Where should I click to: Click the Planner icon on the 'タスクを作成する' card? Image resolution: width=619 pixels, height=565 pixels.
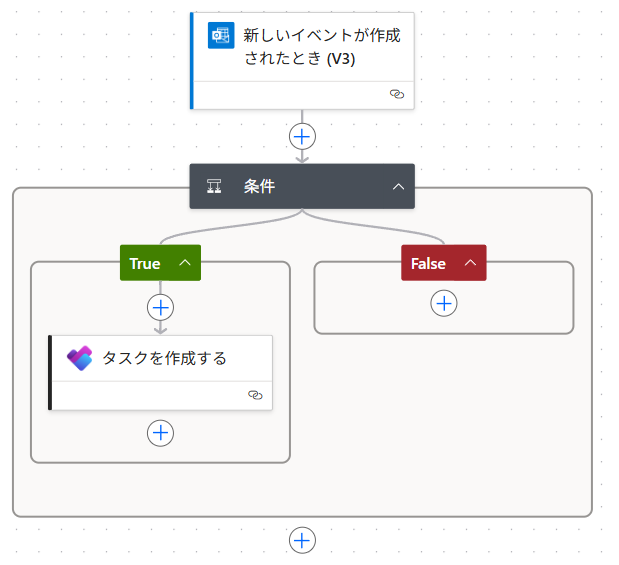point(79,358)
